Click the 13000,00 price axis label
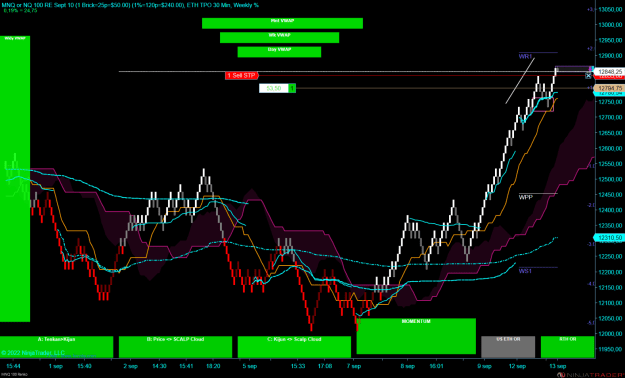This screenshot has width=625, height=378. (x=610, y=25)
